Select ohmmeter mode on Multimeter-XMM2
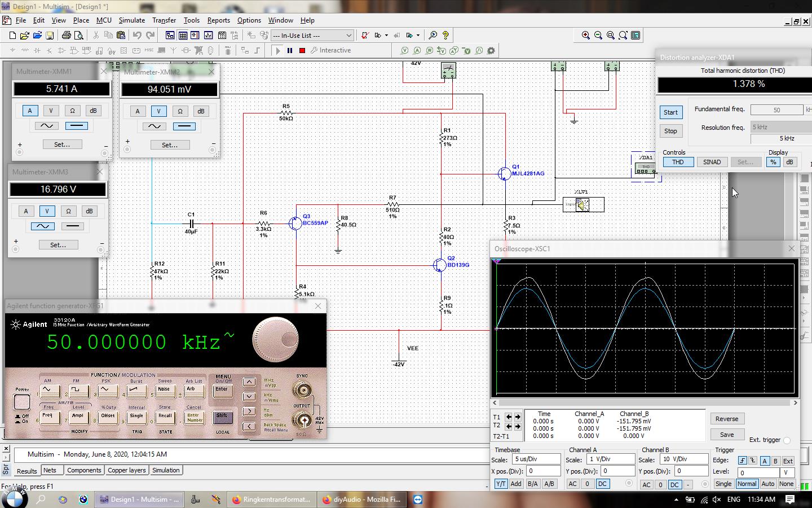 (x=180, y=111)
